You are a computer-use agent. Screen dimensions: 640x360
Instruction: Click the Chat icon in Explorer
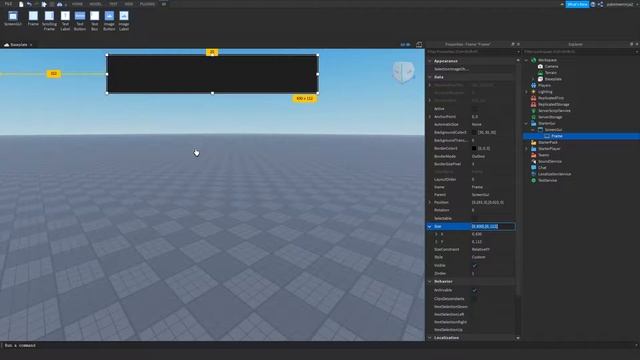coord(533,167)
